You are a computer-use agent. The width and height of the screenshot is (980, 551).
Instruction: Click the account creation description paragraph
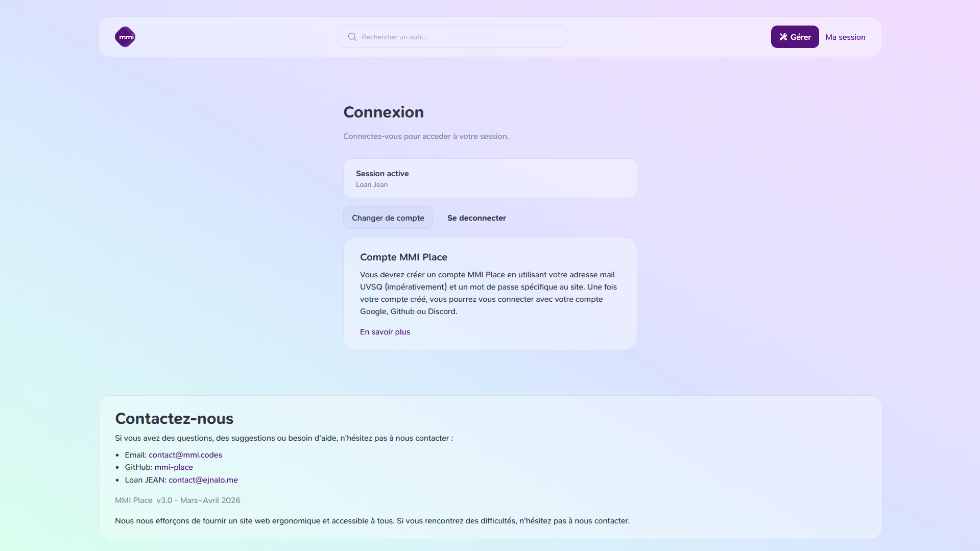pos(488,293)
